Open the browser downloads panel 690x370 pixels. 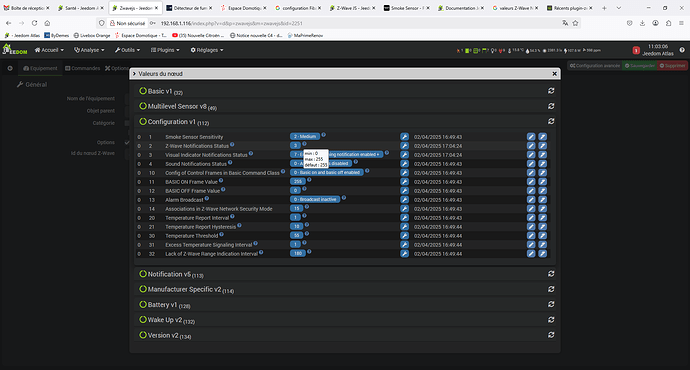pyautogui.click(x=642, y=23)
